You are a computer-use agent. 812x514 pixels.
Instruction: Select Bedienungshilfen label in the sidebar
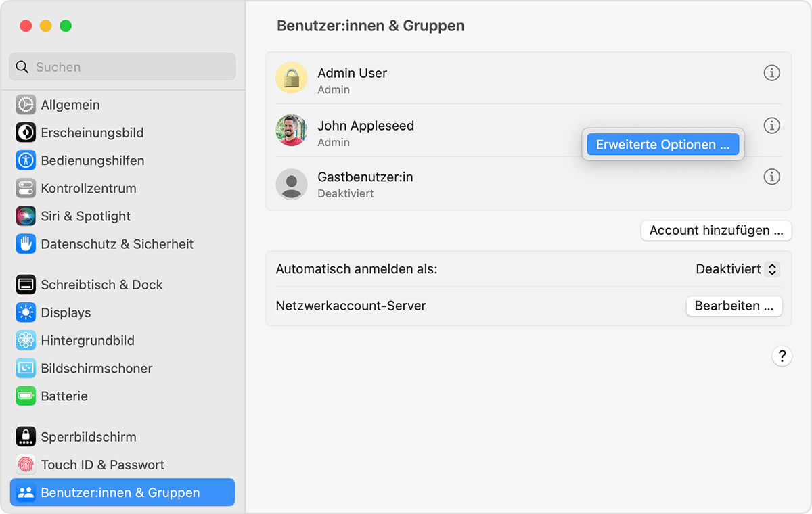(93, 160)
